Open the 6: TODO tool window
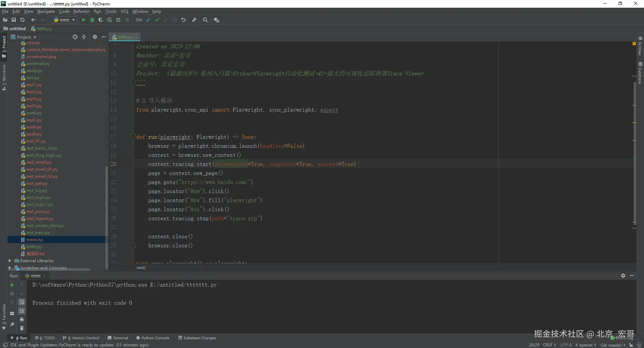 coord(45,338)
